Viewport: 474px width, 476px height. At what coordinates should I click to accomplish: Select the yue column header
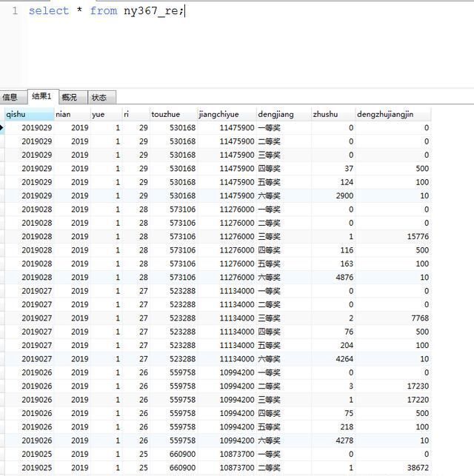tap(105, 114)
